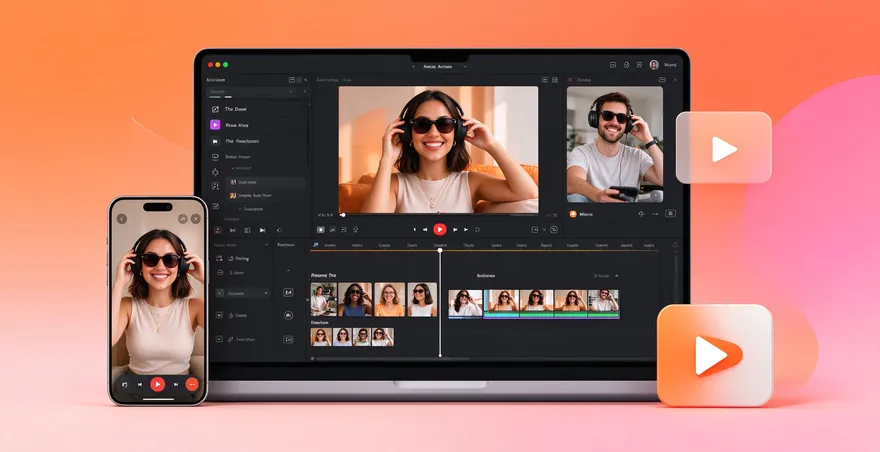Click the circular icon at transport bar's right end
This screenshot has height=452, width=880.
(554, 230)
